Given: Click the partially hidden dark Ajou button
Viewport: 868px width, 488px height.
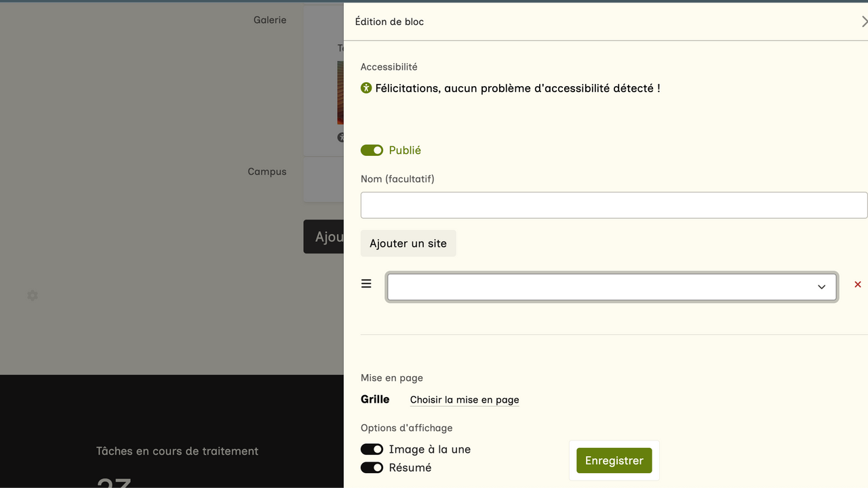Looking at the screenshot, I should click(x=324, y=237).
